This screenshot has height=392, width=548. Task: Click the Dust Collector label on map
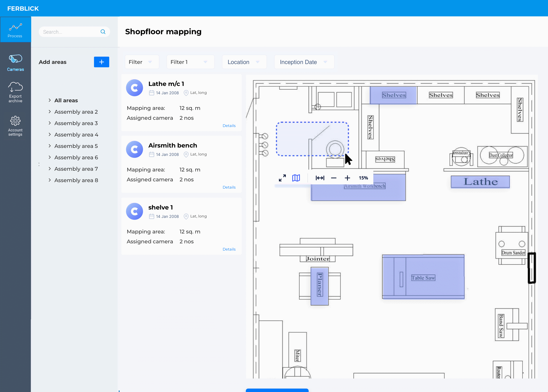[x=501, y=155]
